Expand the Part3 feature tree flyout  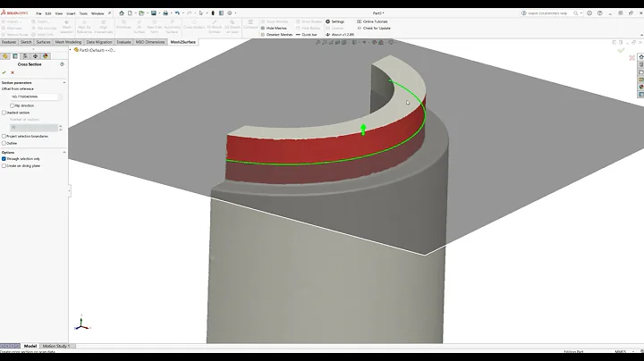click(71, 50)
